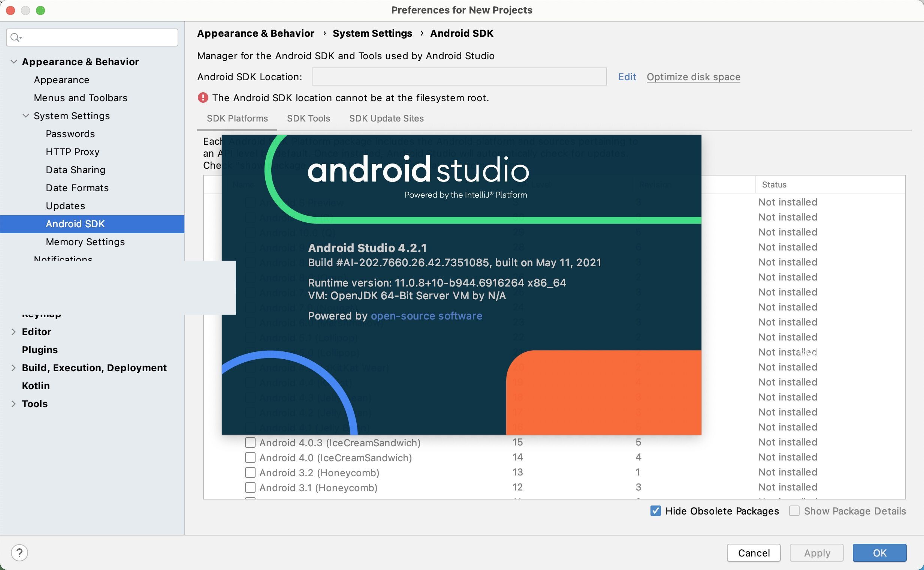Click the Kotlin section icon in sidebar
The width and height of the screenshot is (924, 570).
[36, 386]
